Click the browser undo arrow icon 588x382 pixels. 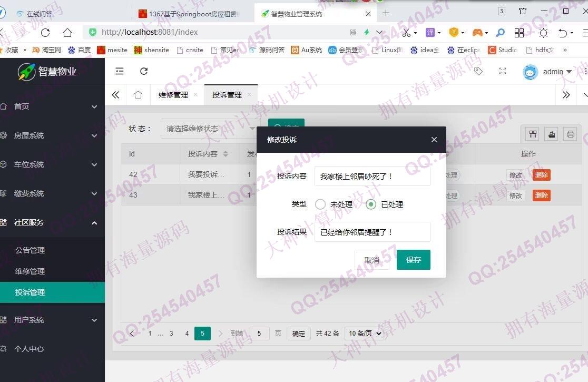point(563,33)
